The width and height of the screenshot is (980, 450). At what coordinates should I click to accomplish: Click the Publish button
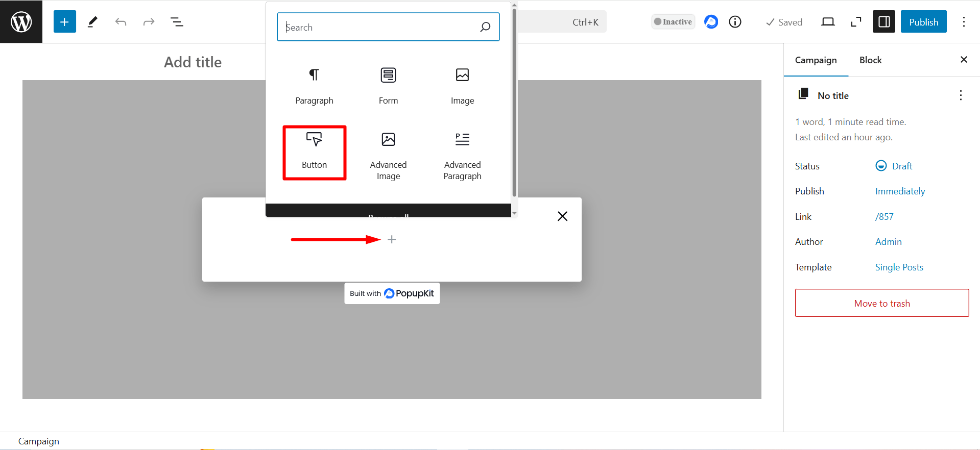[923, 22]
